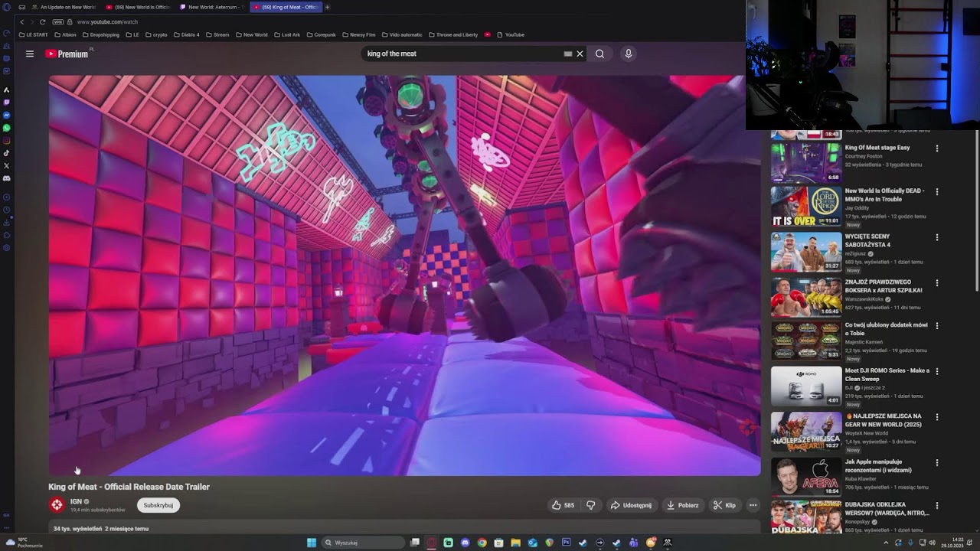The image size is (980, 551).
Task: Clear the YouTube search text
Action: coord(580,54)
